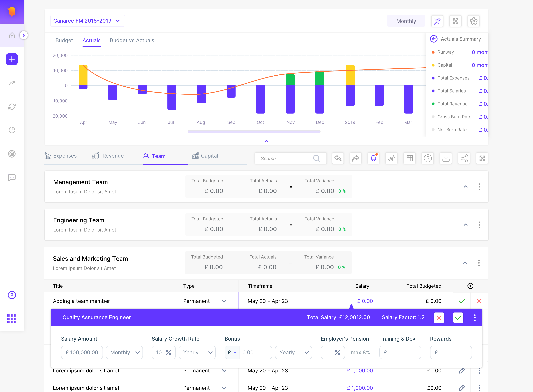Click the settings gear icon
The image size is (533, 392).
pos(473,21)
